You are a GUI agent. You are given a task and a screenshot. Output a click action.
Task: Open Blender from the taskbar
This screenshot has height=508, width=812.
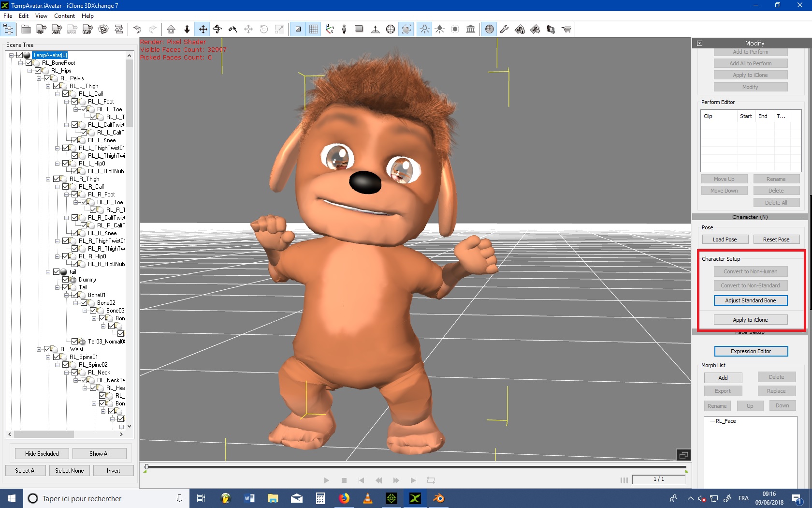[x=439, y=498]
